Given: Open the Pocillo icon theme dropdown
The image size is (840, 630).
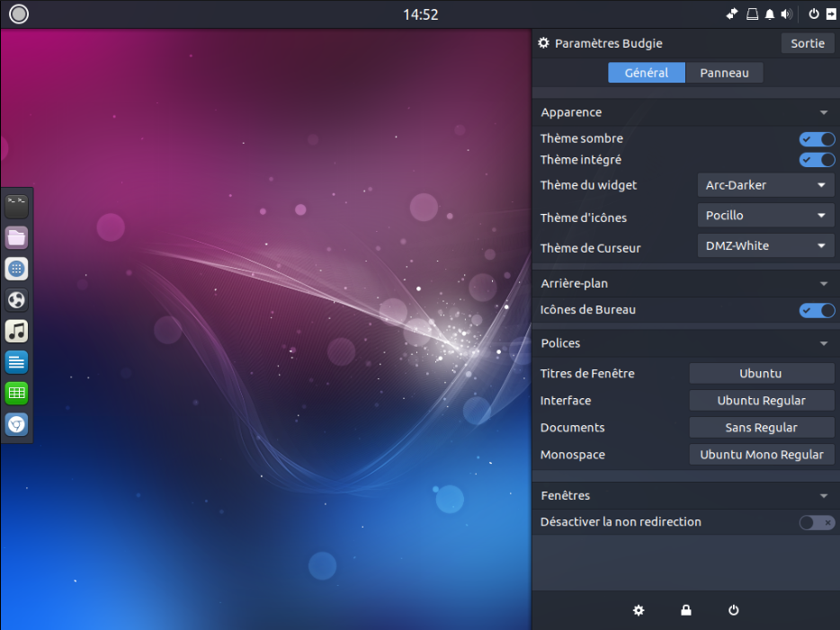Looking at the screenshot, I should point(765,216).
